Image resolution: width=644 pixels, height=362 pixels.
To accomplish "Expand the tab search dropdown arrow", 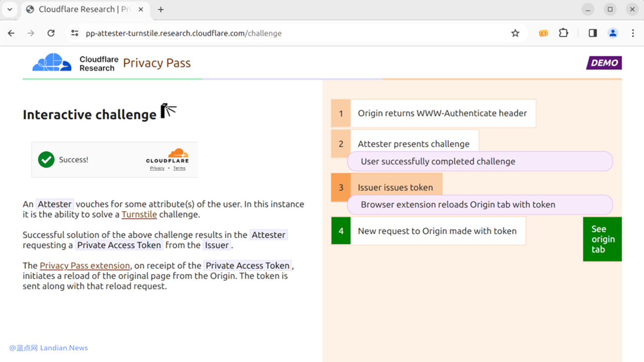I will point(10,9).
